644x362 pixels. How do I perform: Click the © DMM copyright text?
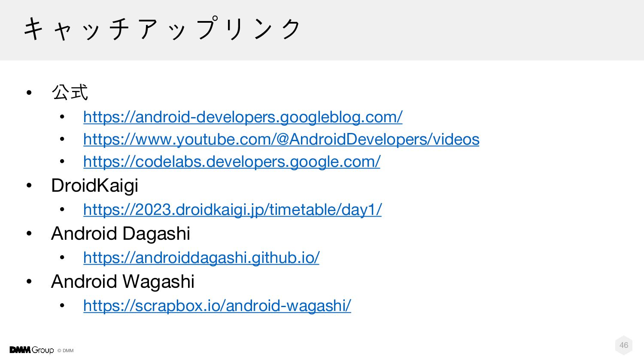pyautogui.click(x=65, y=350)
